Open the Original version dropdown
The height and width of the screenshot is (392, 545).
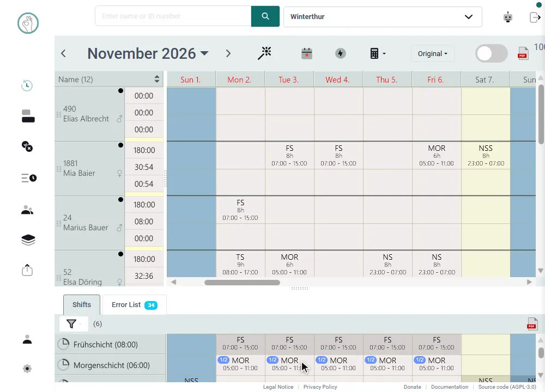tap(432, 53)
